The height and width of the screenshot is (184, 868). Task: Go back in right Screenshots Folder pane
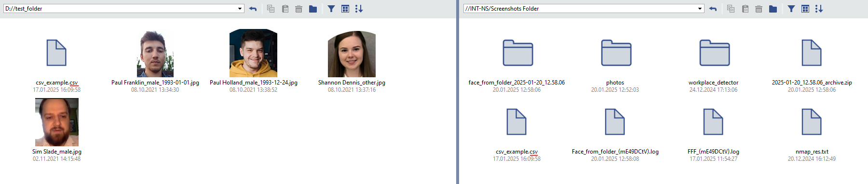tap(713, 9)
